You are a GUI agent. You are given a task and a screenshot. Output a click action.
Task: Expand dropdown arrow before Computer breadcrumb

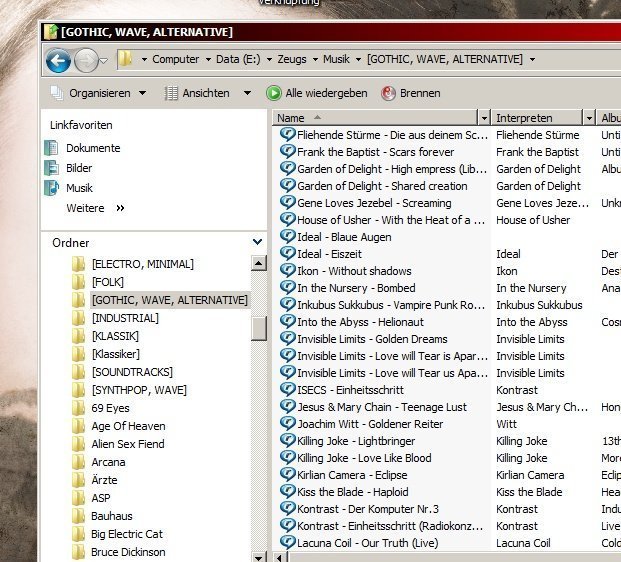(x=144, y=59)
